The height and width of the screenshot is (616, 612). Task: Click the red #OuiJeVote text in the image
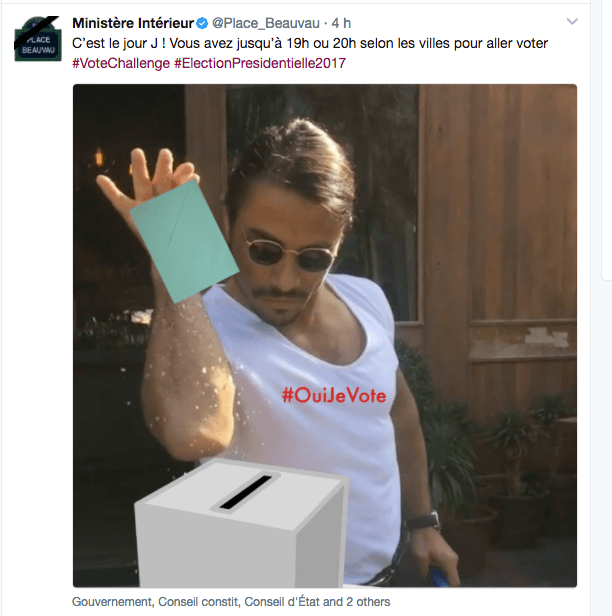click(334, 395)
